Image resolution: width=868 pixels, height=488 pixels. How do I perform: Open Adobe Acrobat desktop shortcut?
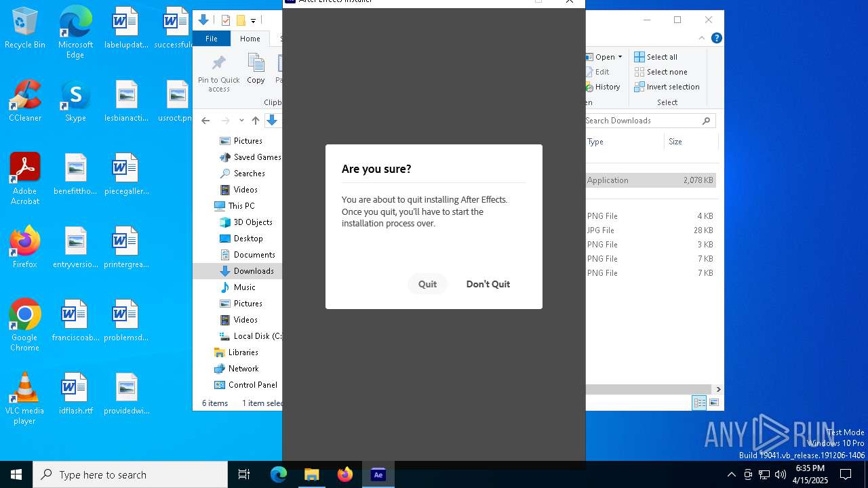point(25,179)
